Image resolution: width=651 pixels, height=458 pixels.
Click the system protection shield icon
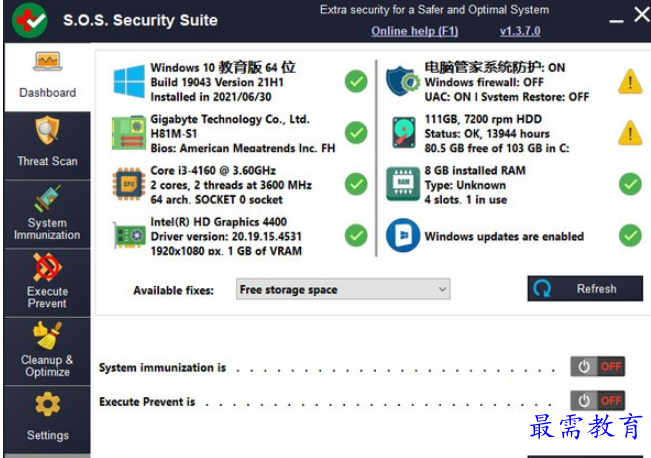pyautogui.click(x=403, y=81)
